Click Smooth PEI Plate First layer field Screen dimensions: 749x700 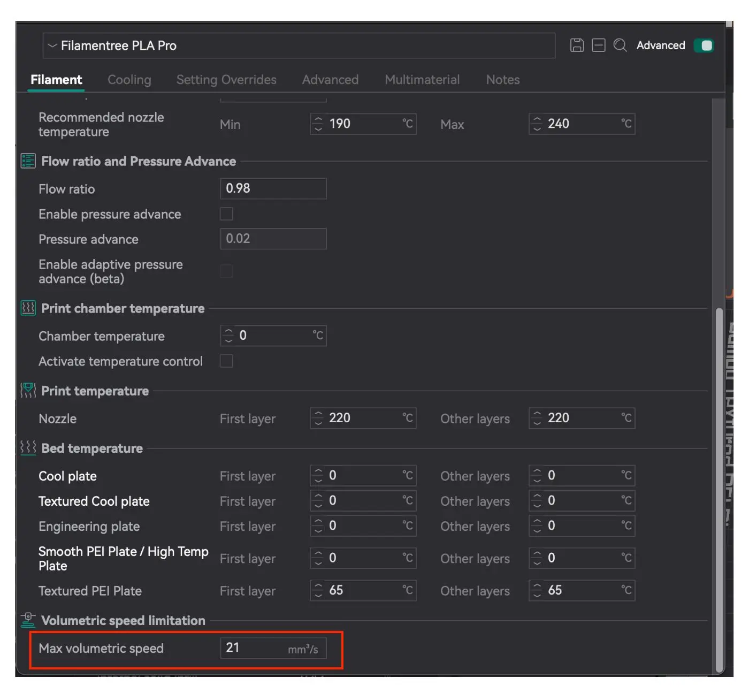coord(363,558)
